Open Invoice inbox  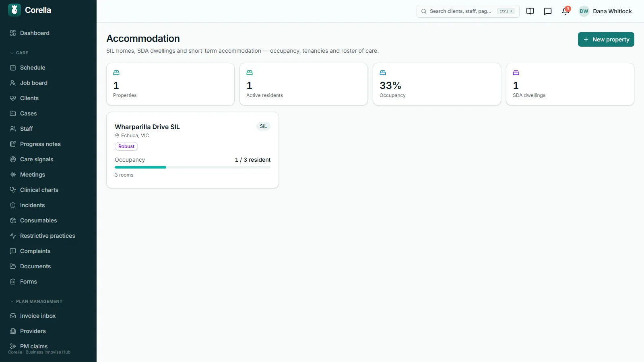click(x=48, y=316)
